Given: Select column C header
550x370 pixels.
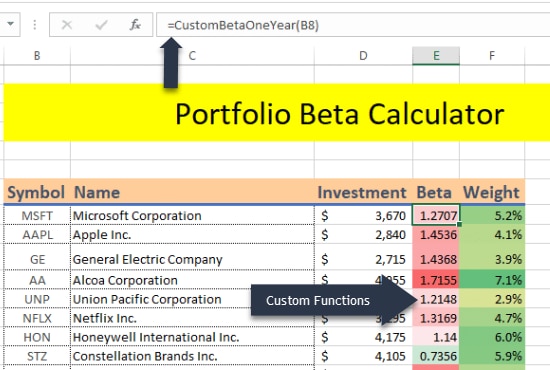Looking at the screenshot, I should (192, 56).
